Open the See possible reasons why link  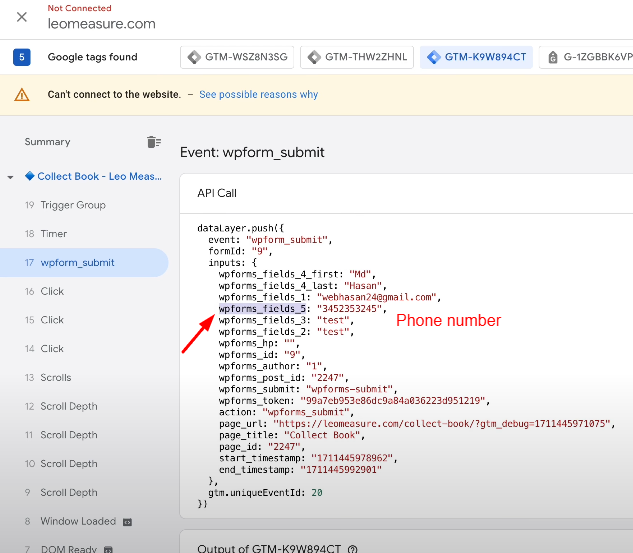coord(258,94)
